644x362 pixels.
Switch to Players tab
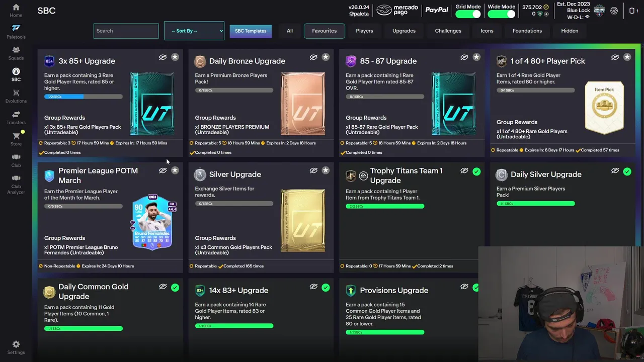point(364,31)
